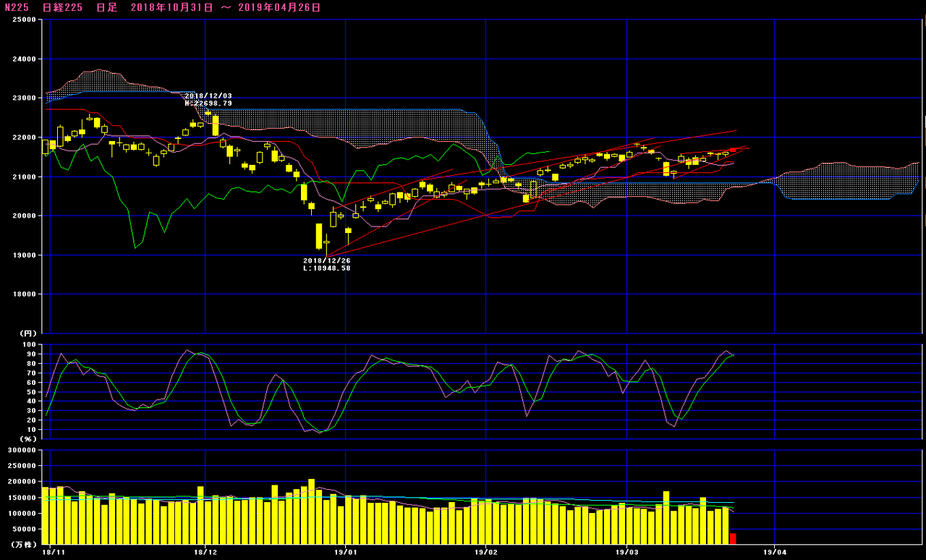This screenshot has height=560, width=926.
Task: Click the 250000 volume axis label
Action: 22,466
